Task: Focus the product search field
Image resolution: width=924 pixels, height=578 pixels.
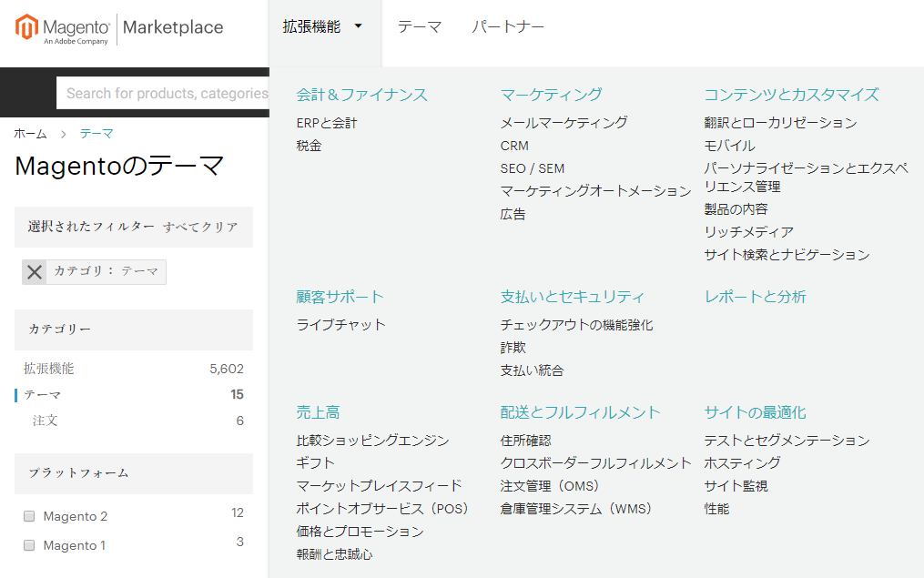Action: [163, 93]
